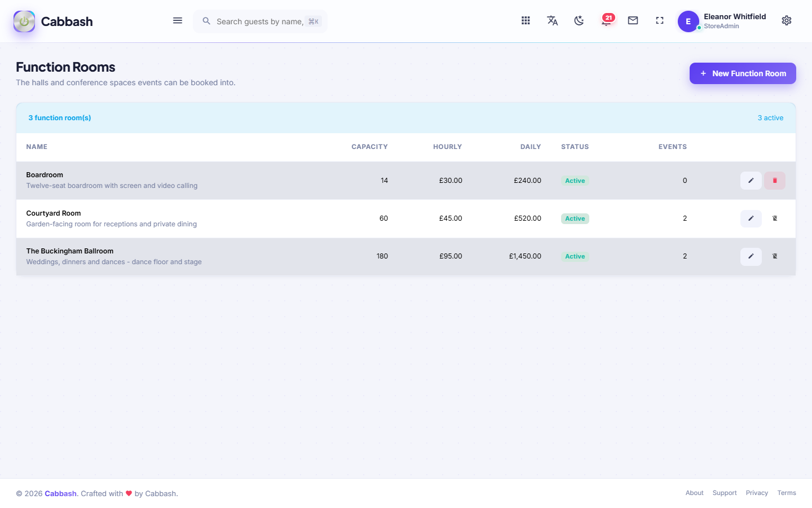Edit the Boardroom function room

pos(751,181)
